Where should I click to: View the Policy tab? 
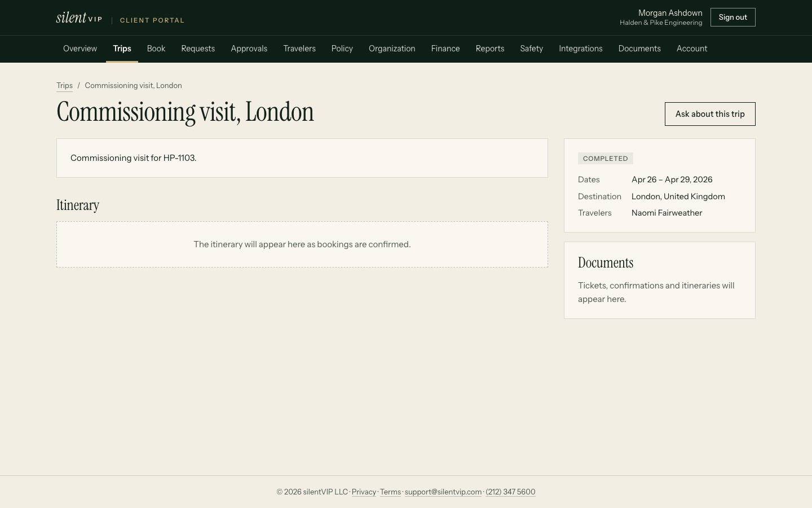pyautogui.click(x=342, y=49)
